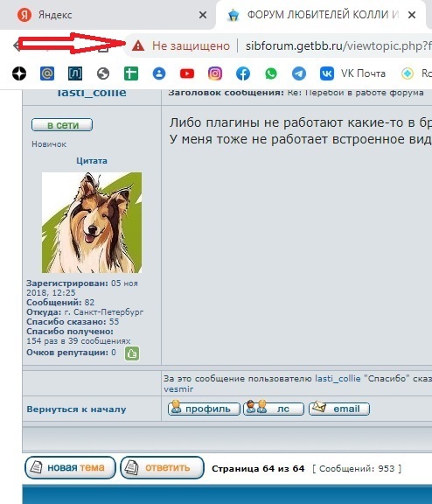
Task: Open the профиль button
Action: pyautogui.click(x=204, y=409)
